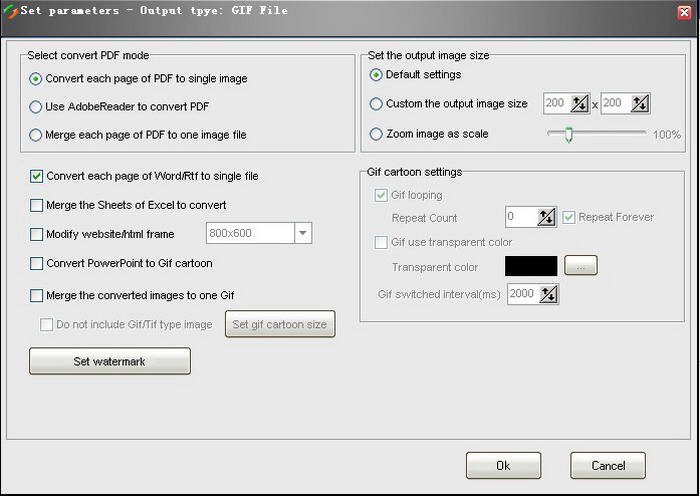
Task: Click the application icon in the title bar
Action: [10, 11]
